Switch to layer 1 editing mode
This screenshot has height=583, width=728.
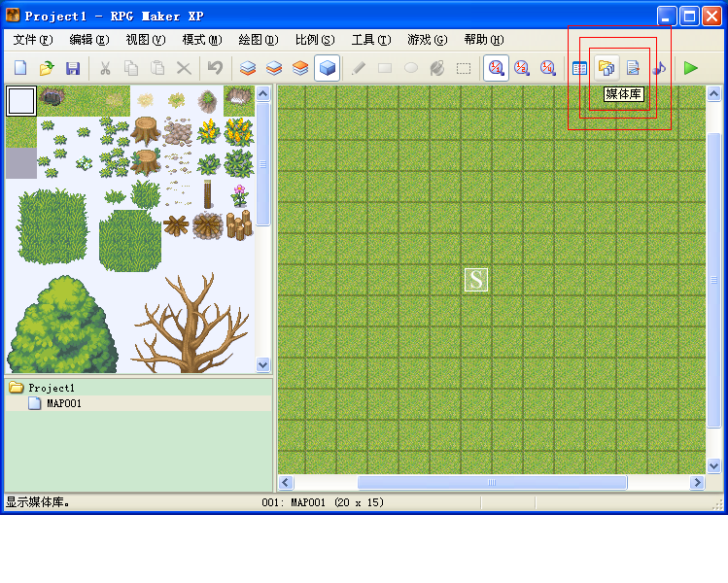pos(248,68)
